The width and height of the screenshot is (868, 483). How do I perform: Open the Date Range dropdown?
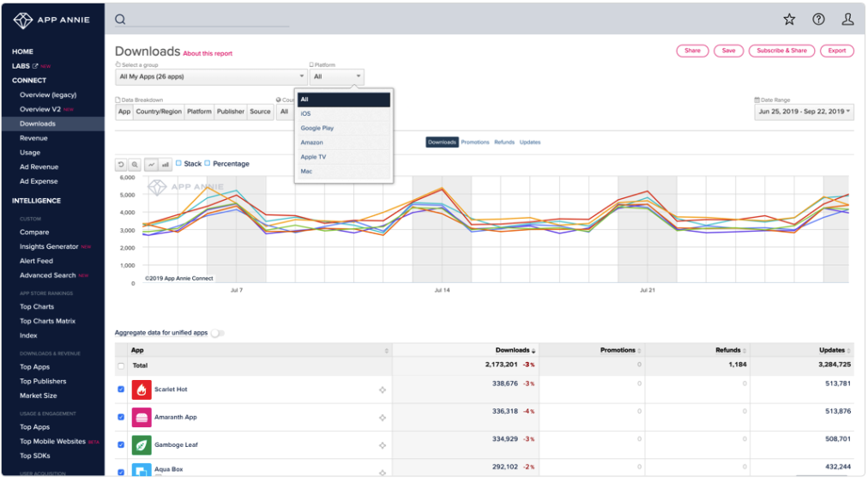804,112
